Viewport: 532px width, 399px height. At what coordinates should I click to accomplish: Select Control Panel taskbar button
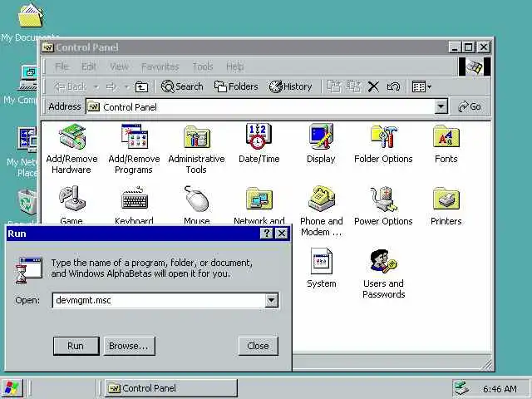(x=170, y=388)
